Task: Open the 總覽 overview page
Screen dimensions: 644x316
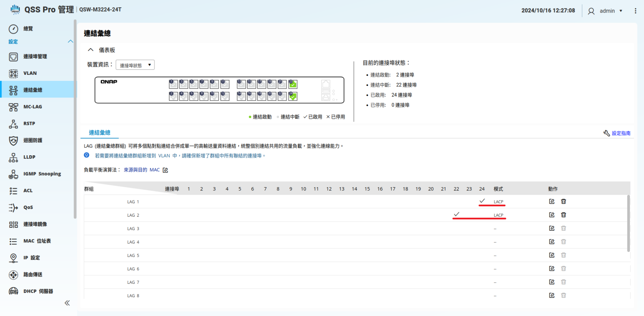Action: click(28, 29)
